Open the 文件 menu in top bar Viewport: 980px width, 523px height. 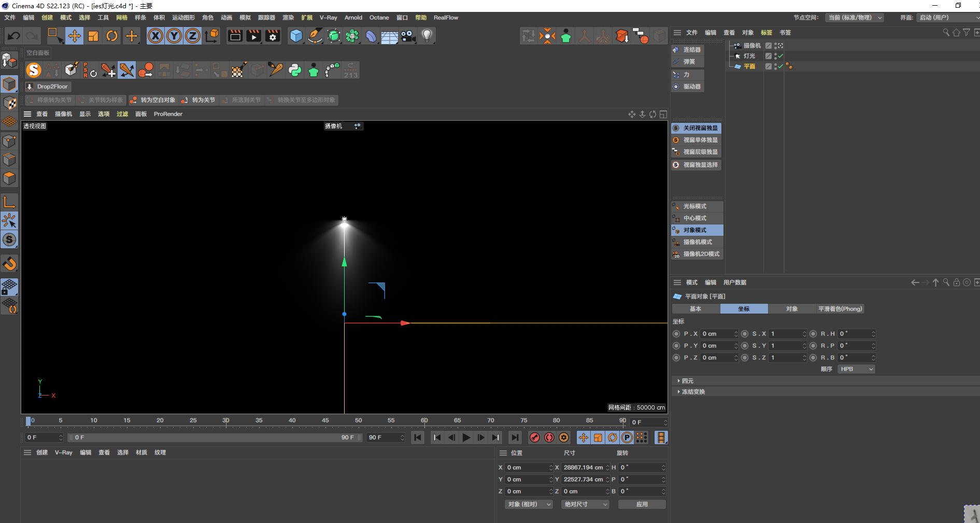tap(10, 18)
